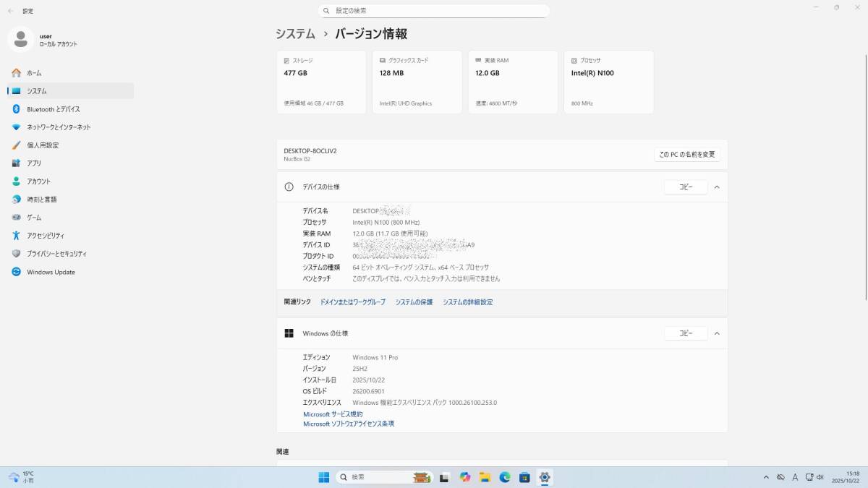Viewport: 868px width, 488px height.
Task: Click the 設定の検索 search box
Action: tap(434, 11)
